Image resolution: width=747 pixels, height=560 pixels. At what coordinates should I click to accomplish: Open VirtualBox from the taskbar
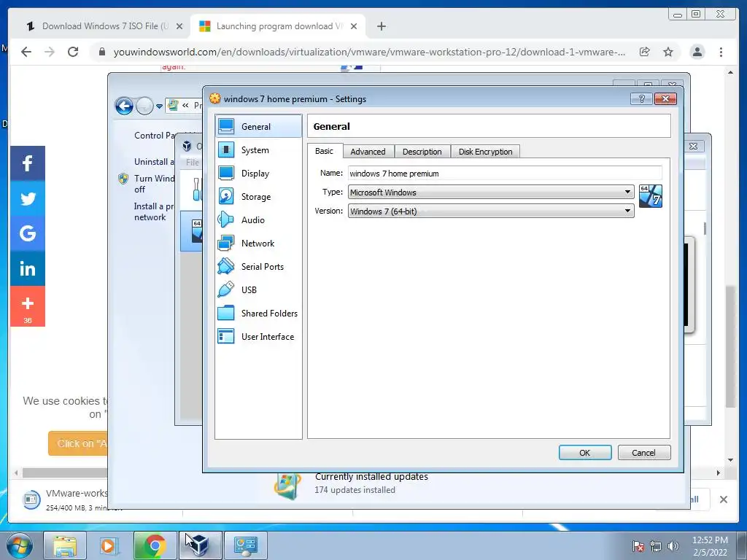point(200,545)
